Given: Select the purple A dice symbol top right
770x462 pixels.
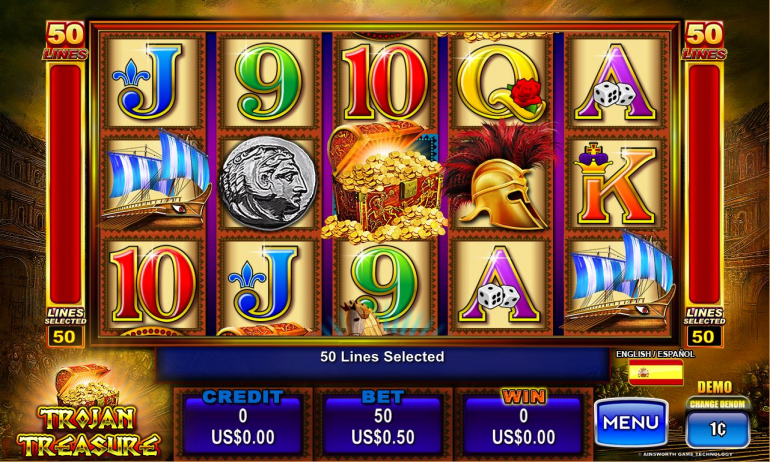Looking at the screenshot, I should tap(616, 82).
